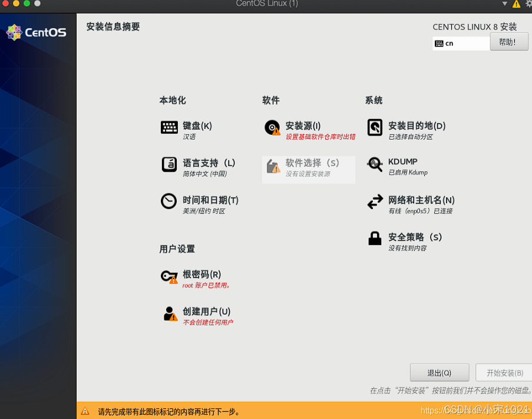Click the 系统 section heading
The width and height of the screenshot is (532, 419).
[x=374, y=100]
